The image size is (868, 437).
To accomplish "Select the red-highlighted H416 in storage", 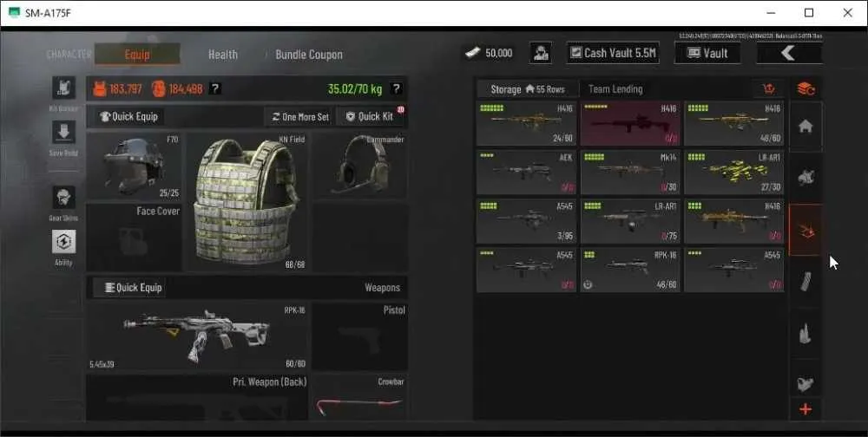I will (630, 124).
